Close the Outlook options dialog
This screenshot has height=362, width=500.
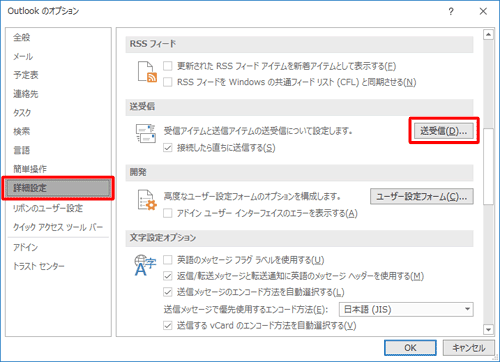point(483,12)
